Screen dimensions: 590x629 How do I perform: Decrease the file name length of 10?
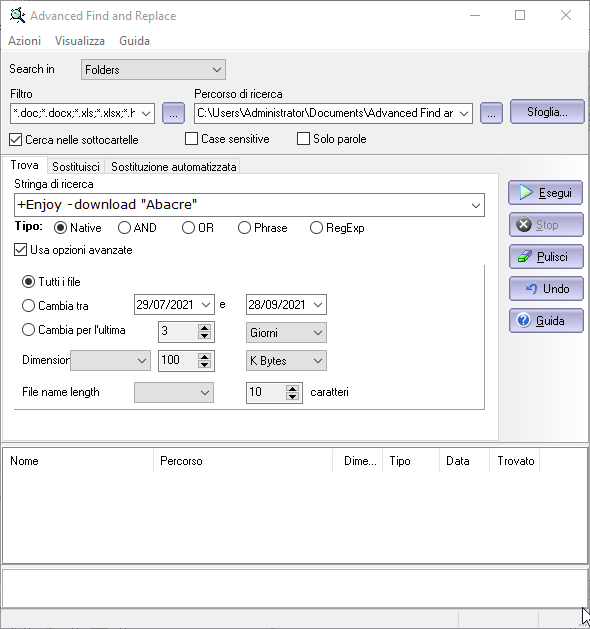[293, 396]
